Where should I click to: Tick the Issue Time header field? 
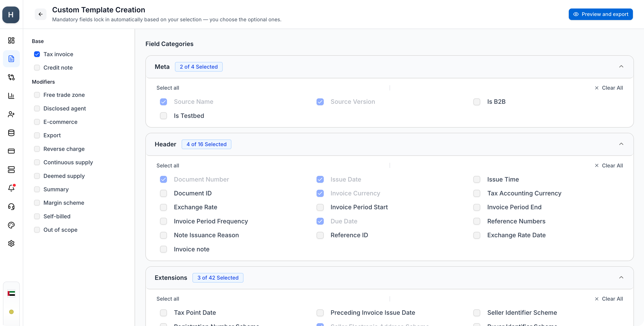[477, 179]
